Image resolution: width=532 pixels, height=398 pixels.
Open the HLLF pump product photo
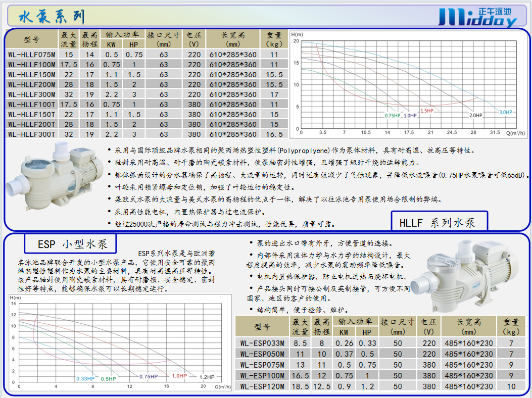(x=55, y=176)
